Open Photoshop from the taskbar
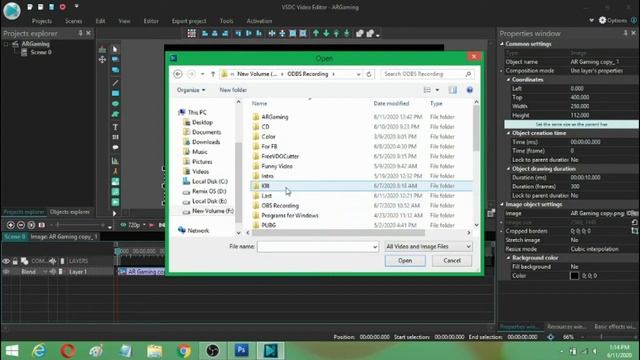Viewport: 640px width, 360px height. click(241, 351)
